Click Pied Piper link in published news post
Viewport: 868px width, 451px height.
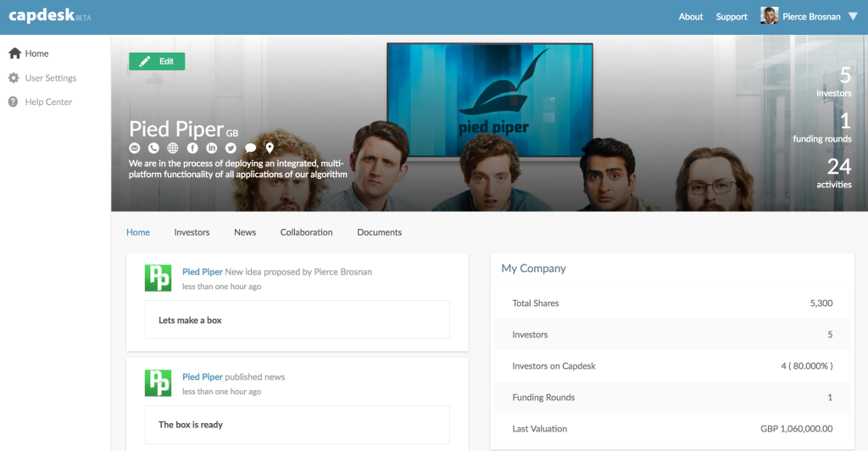202,377
